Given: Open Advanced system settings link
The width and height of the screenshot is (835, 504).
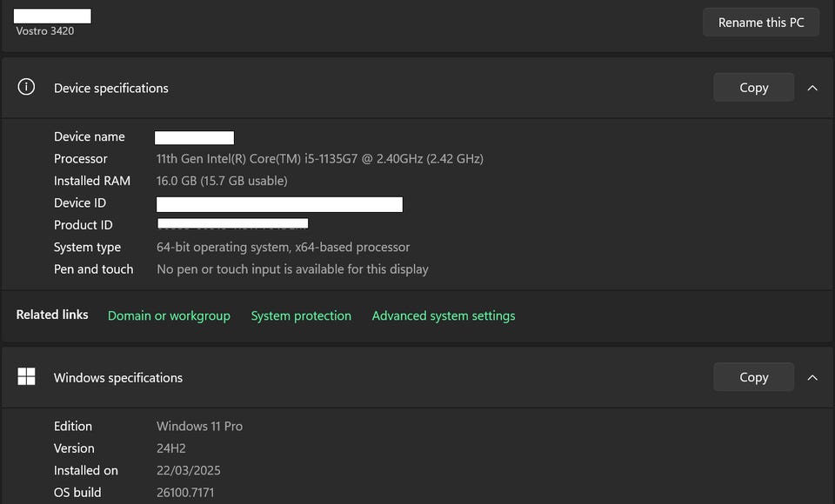Looking at the screenshot, I should pos(444,315).
